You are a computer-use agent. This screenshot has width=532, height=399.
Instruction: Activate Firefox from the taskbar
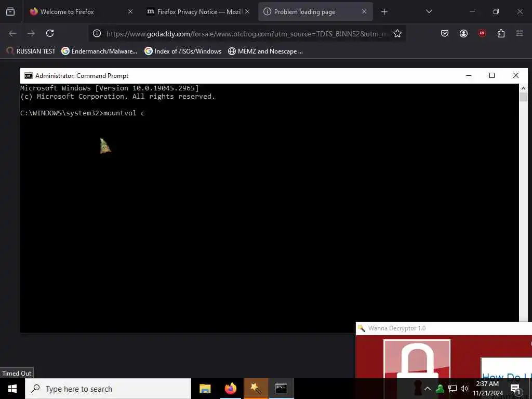(x=230, y=389)
